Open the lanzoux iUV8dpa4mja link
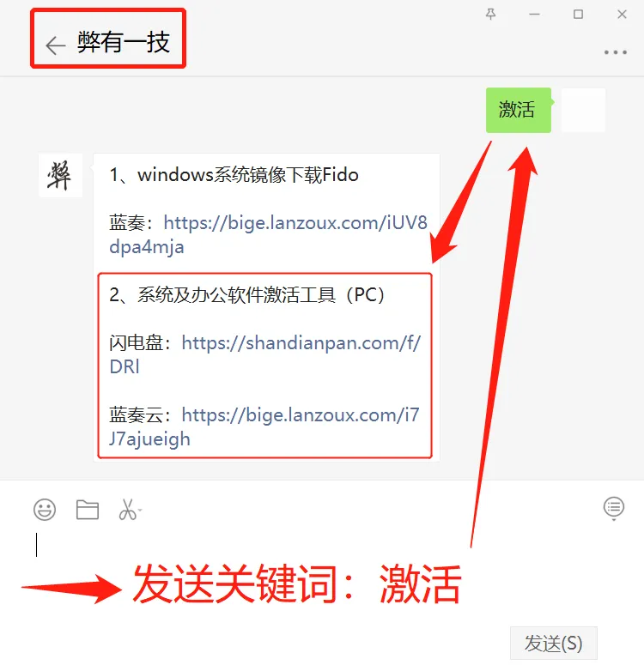 tap(268, 234)
